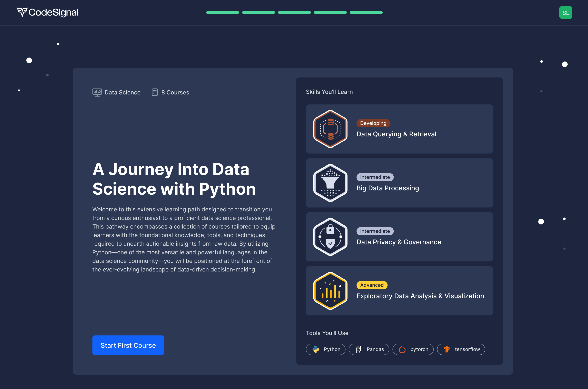The width and height of the screenshot is (588, 389).
Task: Click the third green progress segment
Action: click(x=294, y=12)
